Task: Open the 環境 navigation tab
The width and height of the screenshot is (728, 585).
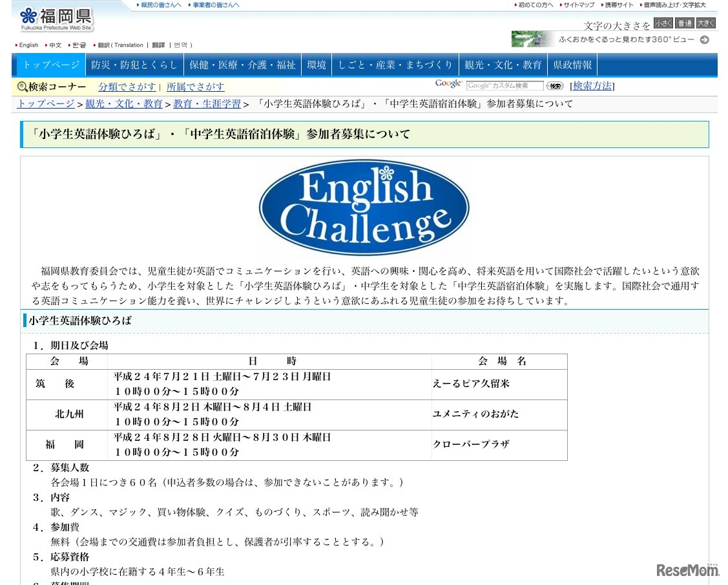Action: coord(317,64)
